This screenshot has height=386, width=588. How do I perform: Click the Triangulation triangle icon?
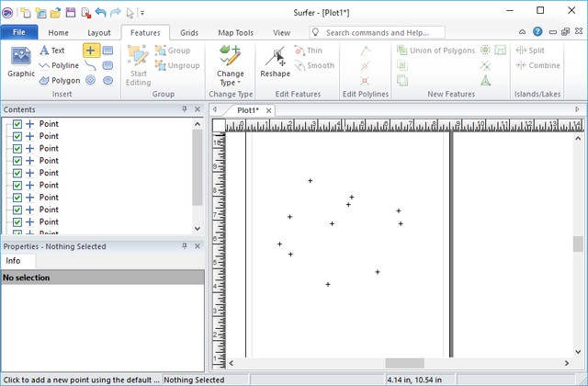coord(486,80)
